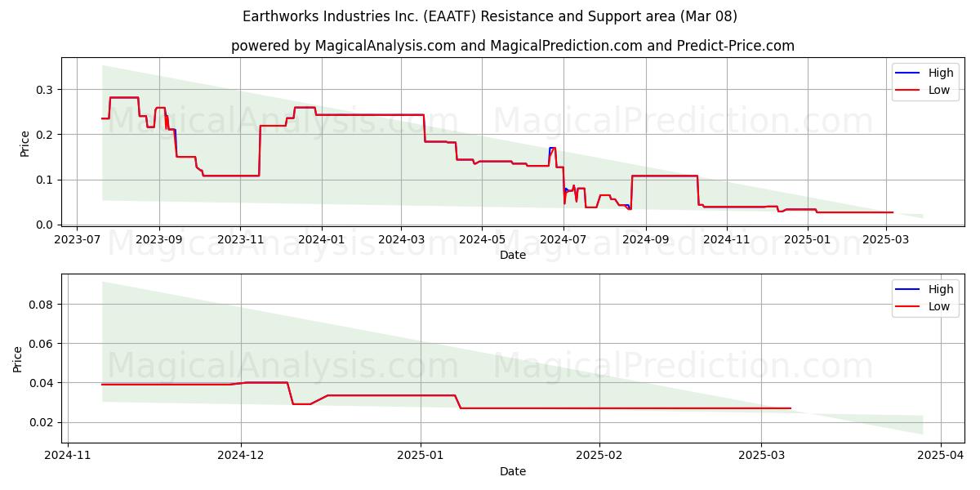Click the chart title mentioning Earthworks Industries Inc.
The image size is (980, 490).
click(490, 16)
